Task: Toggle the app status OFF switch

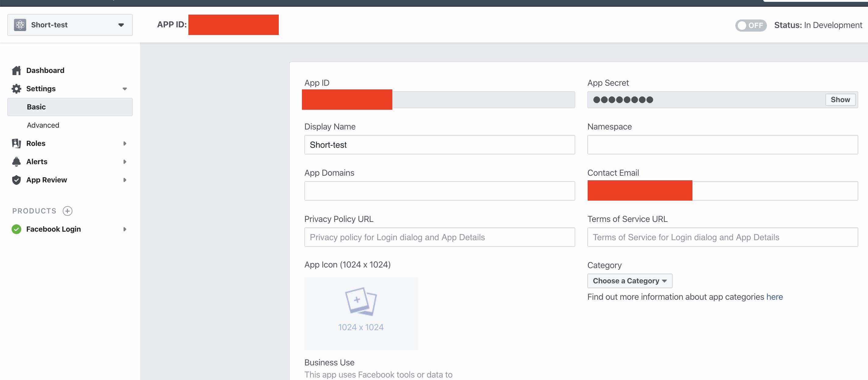Action: pyautogui.click(x=751, y=25)
